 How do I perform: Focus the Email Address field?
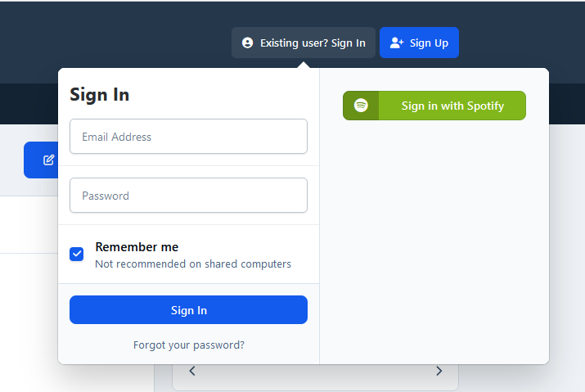tap(188, 137)
